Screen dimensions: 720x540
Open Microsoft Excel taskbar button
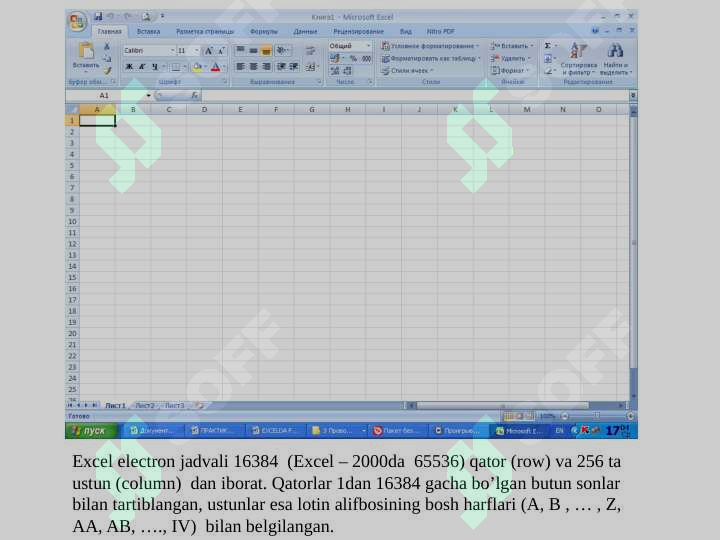pyautogui.click(x=520, y=431)
